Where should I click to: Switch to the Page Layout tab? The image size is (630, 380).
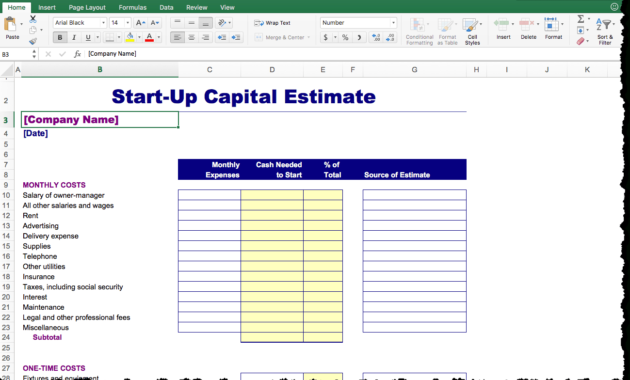click(87, 7)
